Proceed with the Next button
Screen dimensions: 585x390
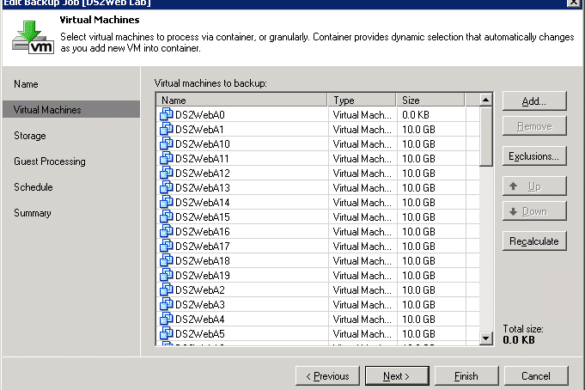point(397,376)
